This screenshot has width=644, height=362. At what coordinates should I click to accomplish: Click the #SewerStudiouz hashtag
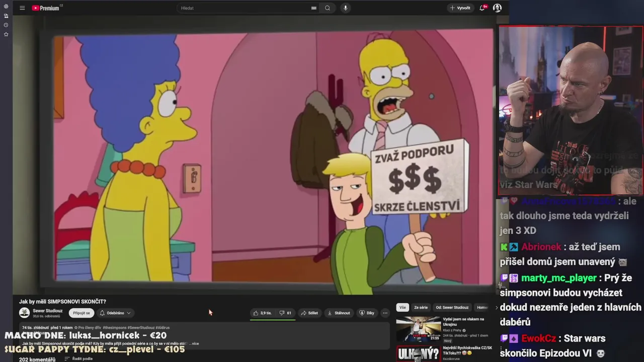point(141,327)
